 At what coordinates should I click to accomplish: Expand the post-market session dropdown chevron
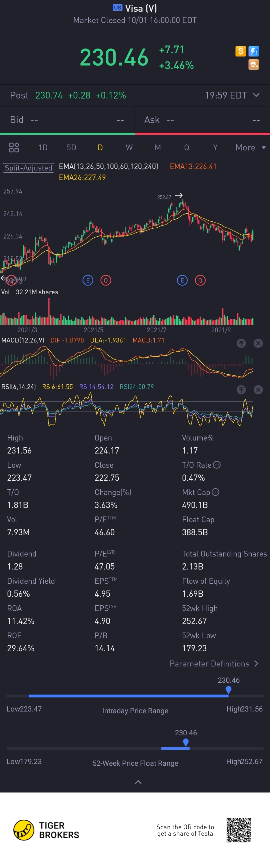[x=256, y=95]
